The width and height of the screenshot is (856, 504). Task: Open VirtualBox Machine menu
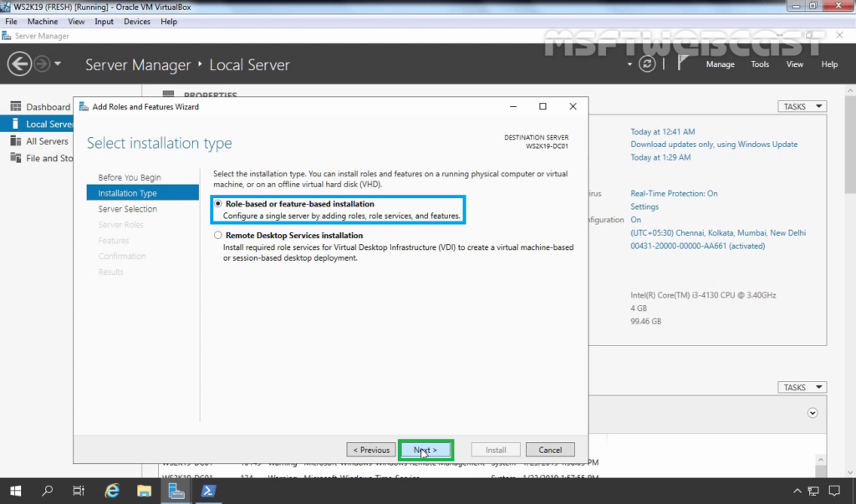43,21
